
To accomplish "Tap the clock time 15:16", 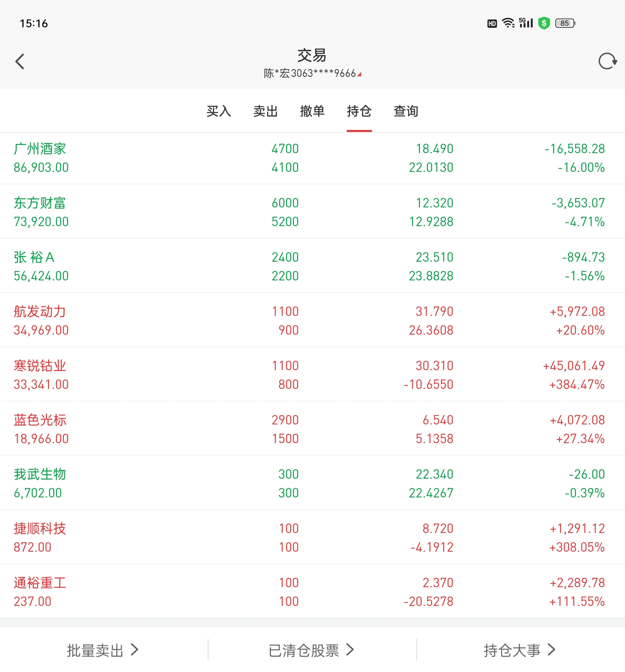I will [x=34, y=23].
